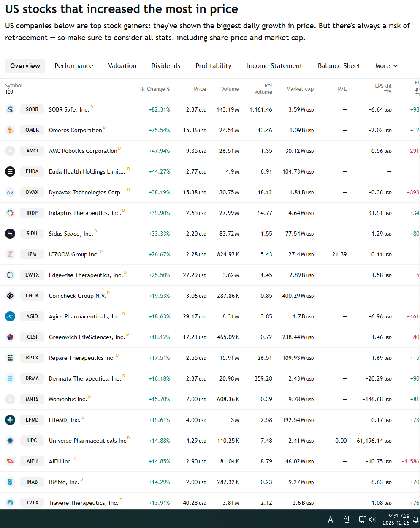Click the ICZOOM Group logo icon
This screenshot has width=420, height=528.
pyautogui.click(x=10, y=254)
